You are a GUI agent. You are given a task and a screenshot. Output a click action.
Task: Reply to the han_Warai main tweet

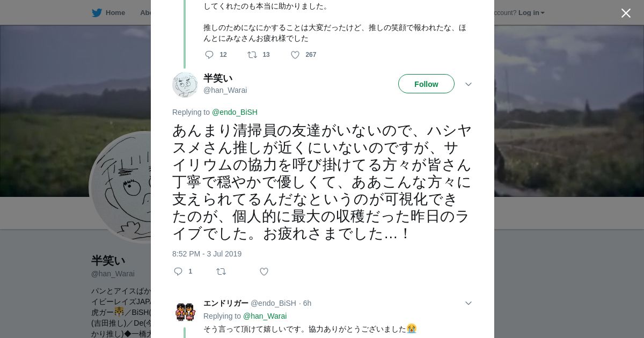(x=179, y=271)
